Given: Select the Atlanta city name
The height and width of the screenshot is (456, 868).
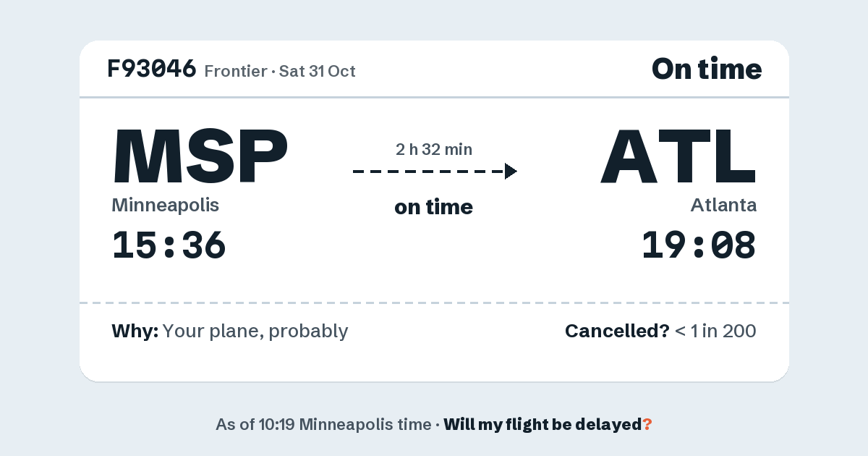Looking at the screenshot, I should [x=723, y=205].
